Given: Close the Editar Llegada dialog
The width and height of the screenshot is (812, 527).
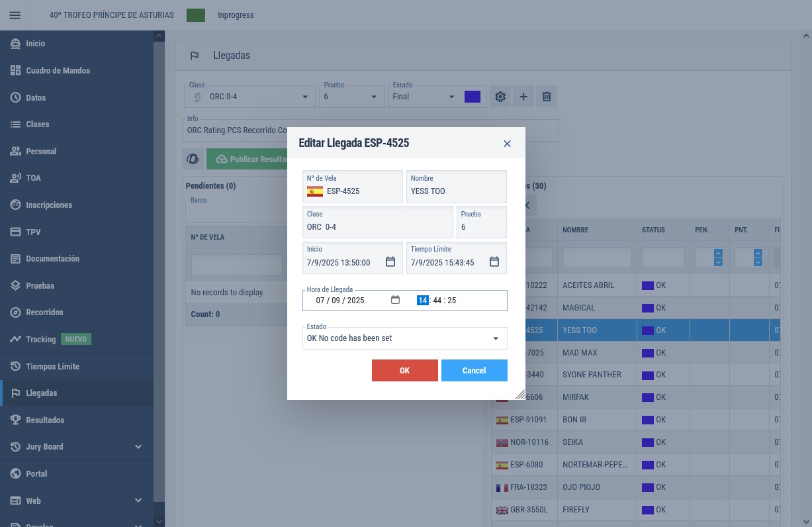Looking at the screenshot, I should (x=507, y=144).
